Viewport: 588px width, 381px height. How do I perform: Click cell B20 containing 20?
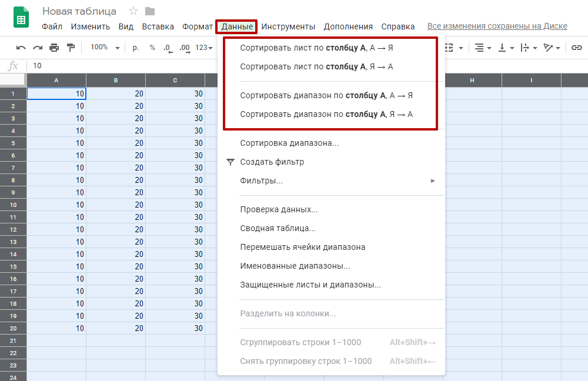116,329
